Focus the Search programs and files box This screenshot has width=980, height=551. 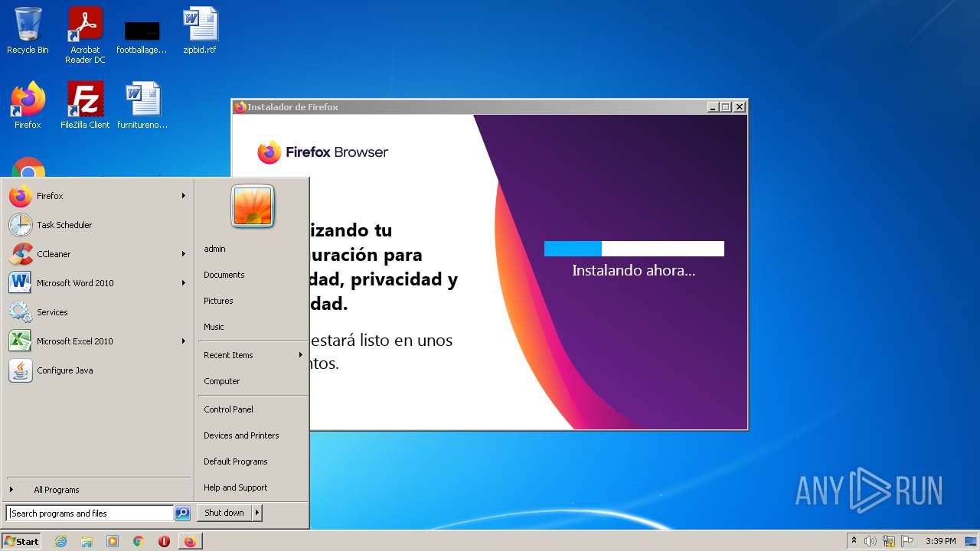coord(90,514)
